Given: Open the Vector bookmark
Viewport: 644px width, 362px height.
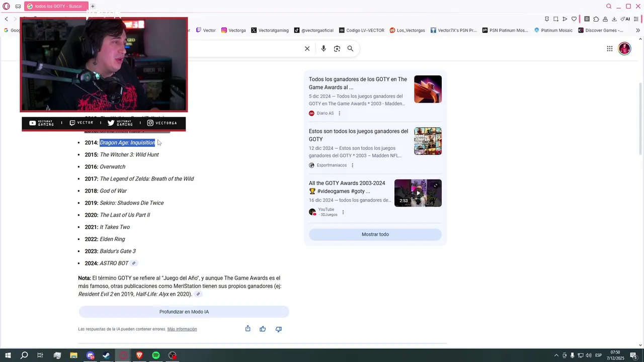Looking at the screenshot, I should pos(206,30).
